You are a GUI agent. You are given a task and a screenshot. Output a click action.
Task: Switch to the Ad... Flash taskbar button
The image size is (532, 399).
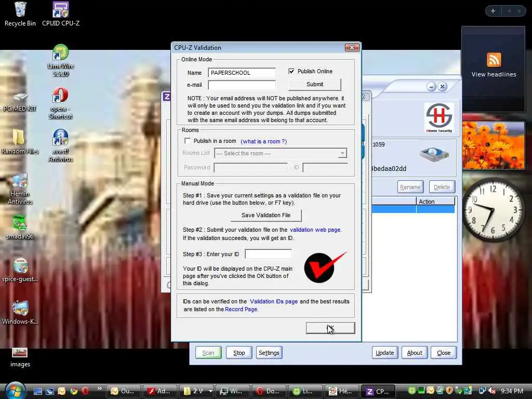(159, 391)
